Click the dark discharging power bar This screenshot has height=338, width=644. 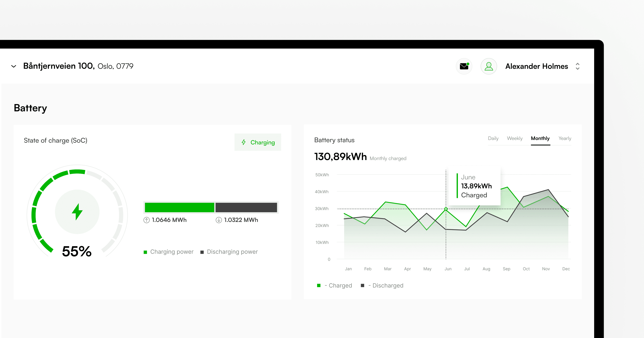coord(246,207)
